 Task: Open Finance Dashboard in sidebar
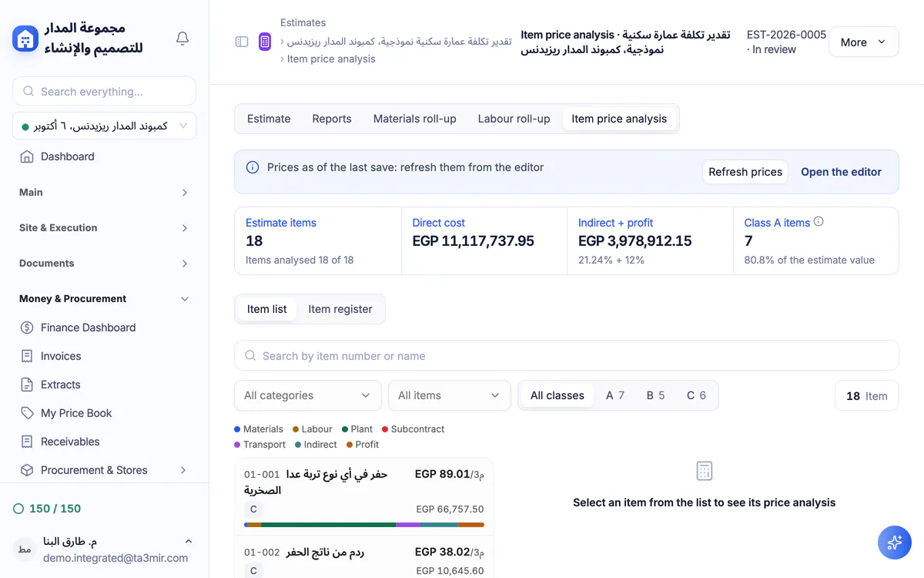point(104,328)
